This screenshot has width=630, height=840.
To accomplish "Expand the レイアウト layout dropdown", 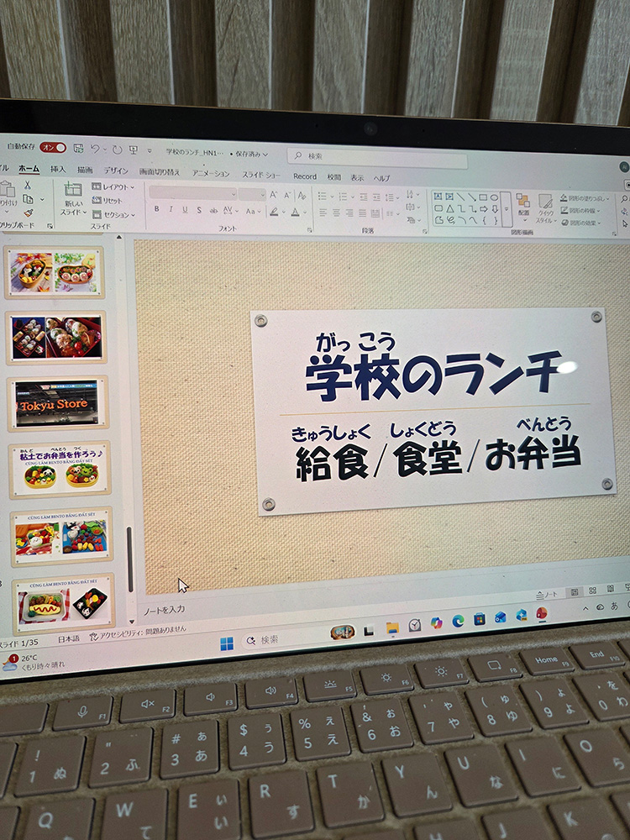I will [x=116, y=186].
